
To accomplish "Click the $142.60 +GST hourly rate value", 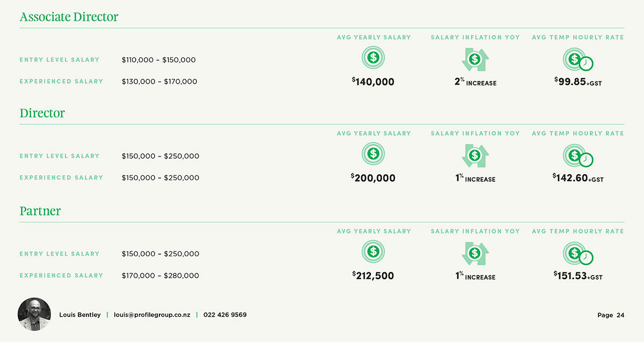I will point(578,178).
